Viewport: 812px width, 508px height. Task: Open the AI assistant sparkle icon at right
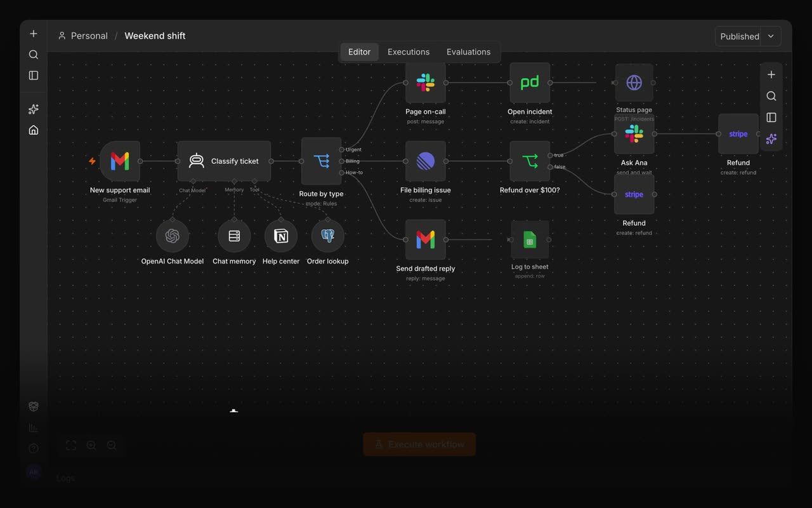(771, 139)
